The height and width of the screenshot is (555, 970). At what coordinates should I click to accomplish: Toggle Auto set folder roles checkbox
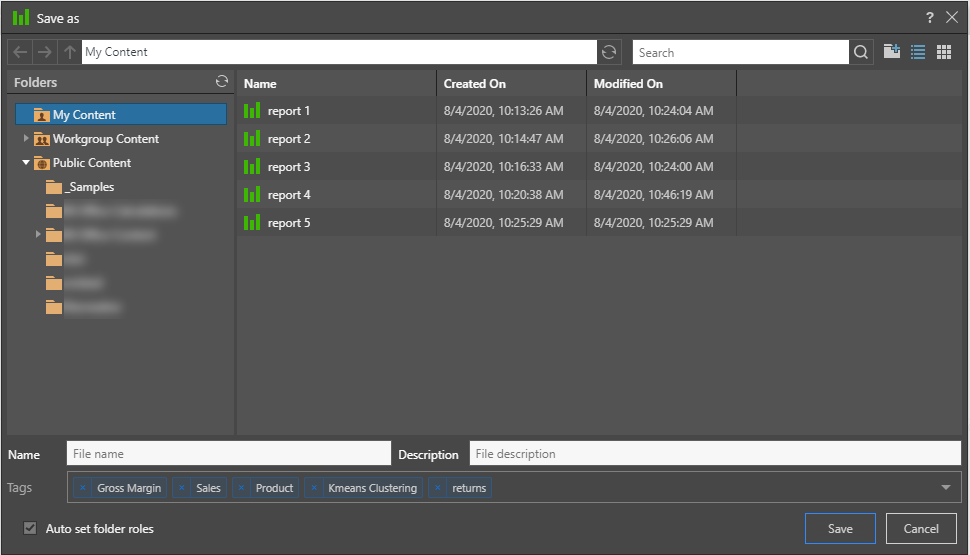coord(30,528)
